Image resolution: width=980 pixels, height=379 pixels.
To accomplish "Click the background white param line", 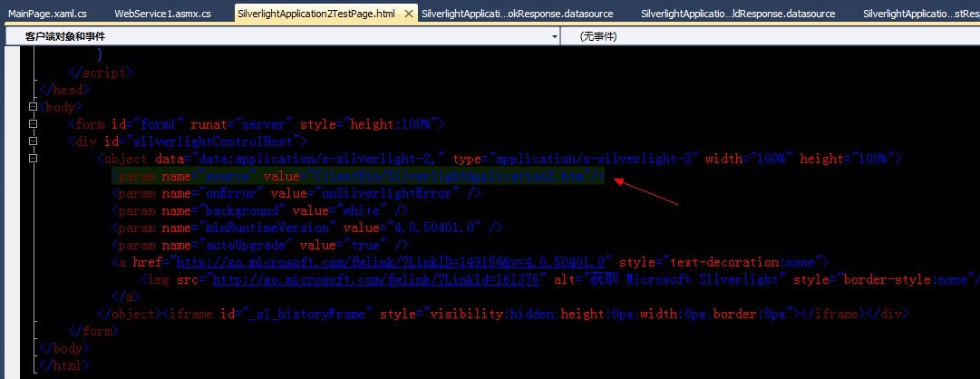I will (260, 210).
